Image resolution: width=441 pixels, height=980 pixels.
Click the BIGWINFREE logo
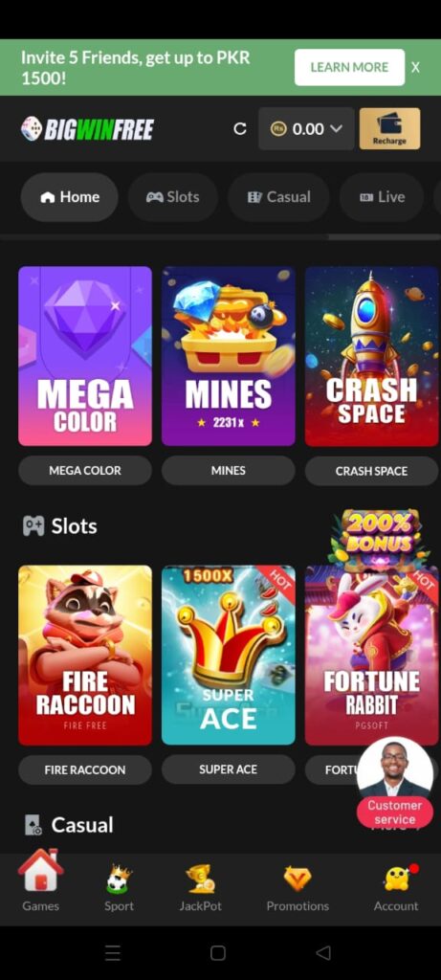87,129
